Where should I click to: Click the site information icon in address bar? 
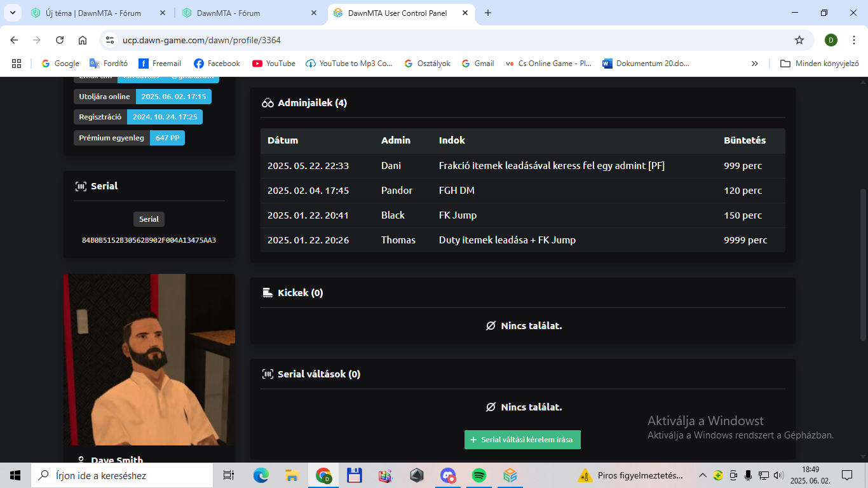tap(111, 40)
